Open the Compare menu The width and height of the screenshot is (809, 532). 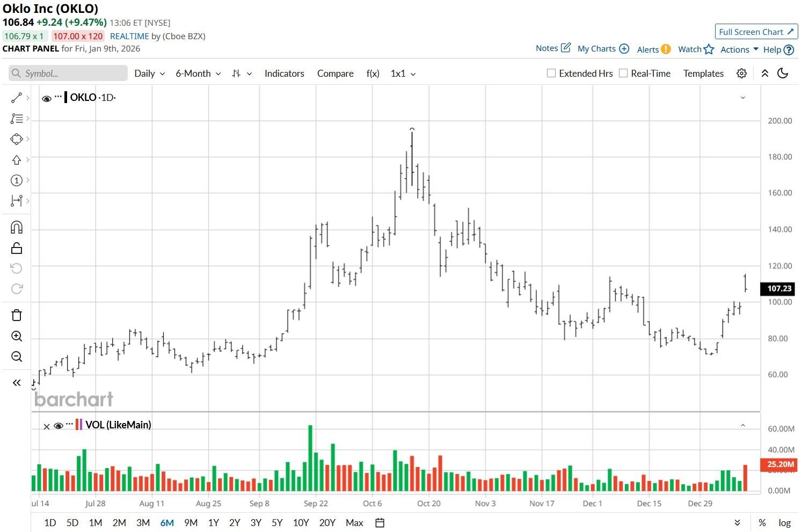click(x=335, y=74)
